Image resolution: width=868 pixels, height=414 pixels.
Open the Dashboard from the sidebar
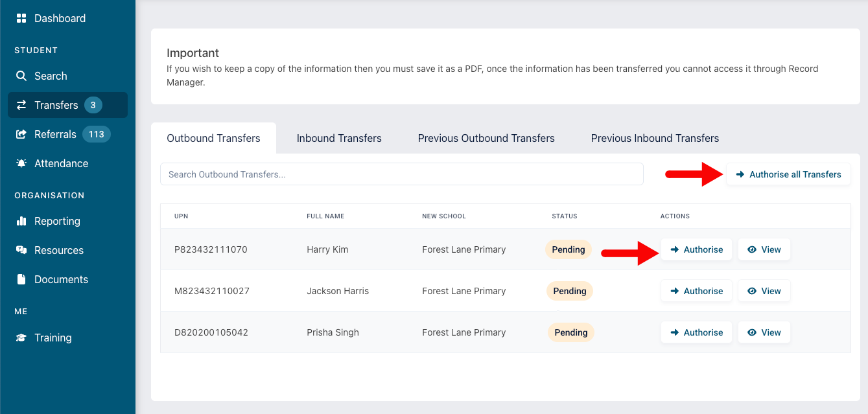point(21,17)
